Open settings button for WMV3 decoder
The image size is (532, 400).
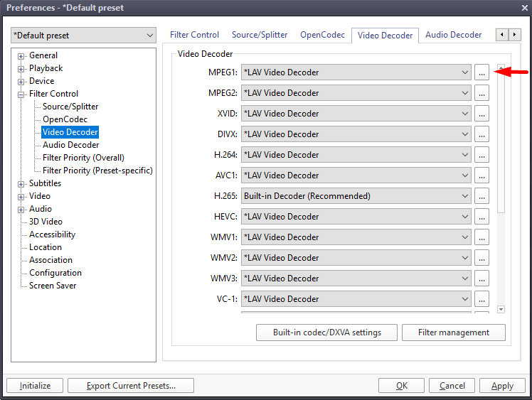[x=482, y=279]
